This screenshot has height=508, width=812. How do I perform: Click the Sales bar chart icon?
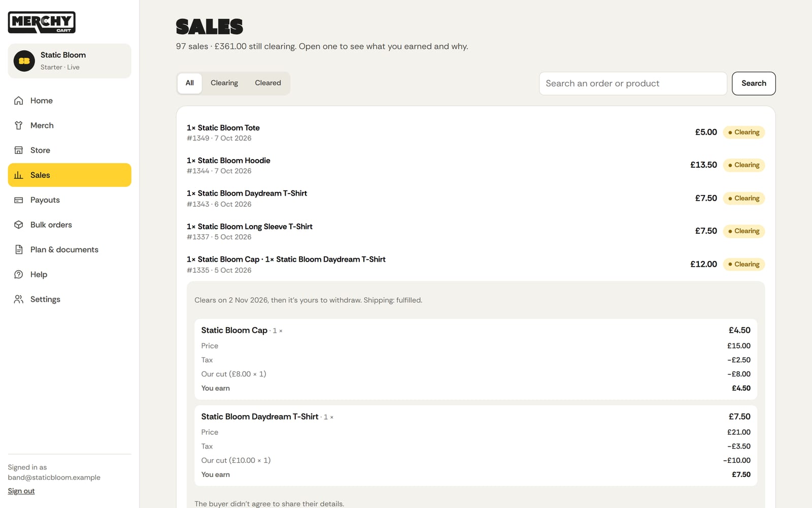click(x=19, y=175)
